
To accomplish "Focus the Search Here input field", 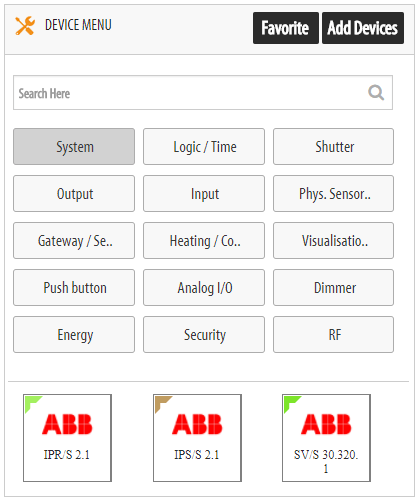I will click(203, 93).
